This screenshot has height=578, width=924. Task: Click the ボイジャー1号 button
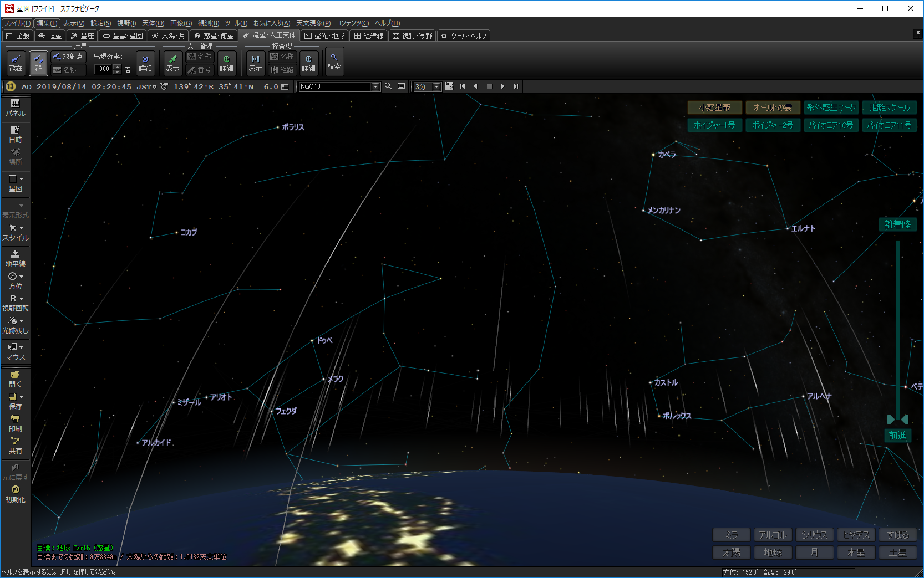tap(714, 125)
